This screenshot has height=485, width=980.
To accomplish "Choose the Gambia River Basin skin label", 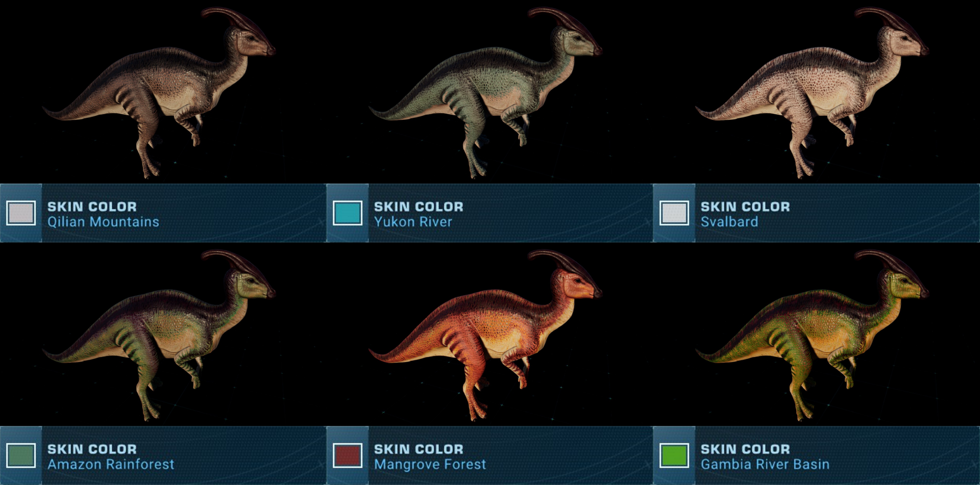I will point(765,464).
